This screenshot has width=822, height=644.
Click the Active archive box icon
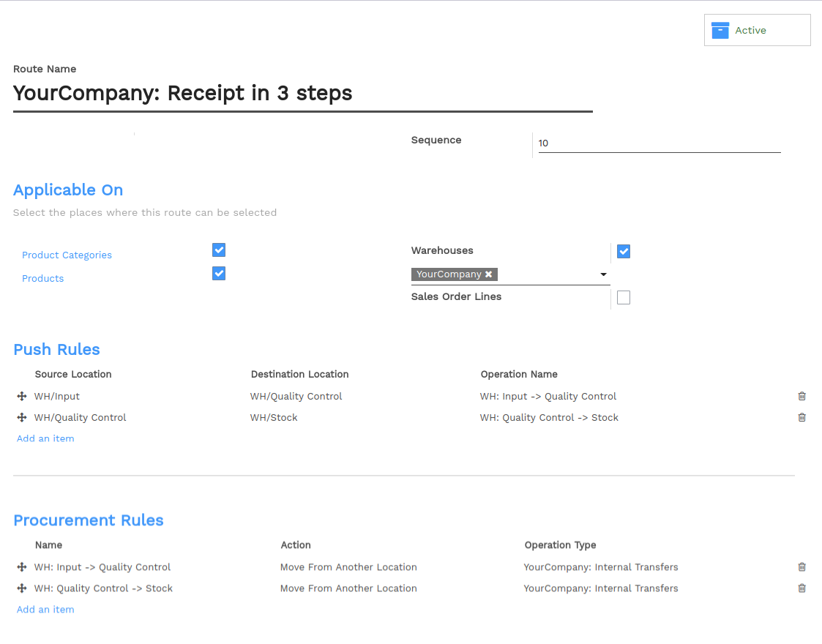click(720, 31)
